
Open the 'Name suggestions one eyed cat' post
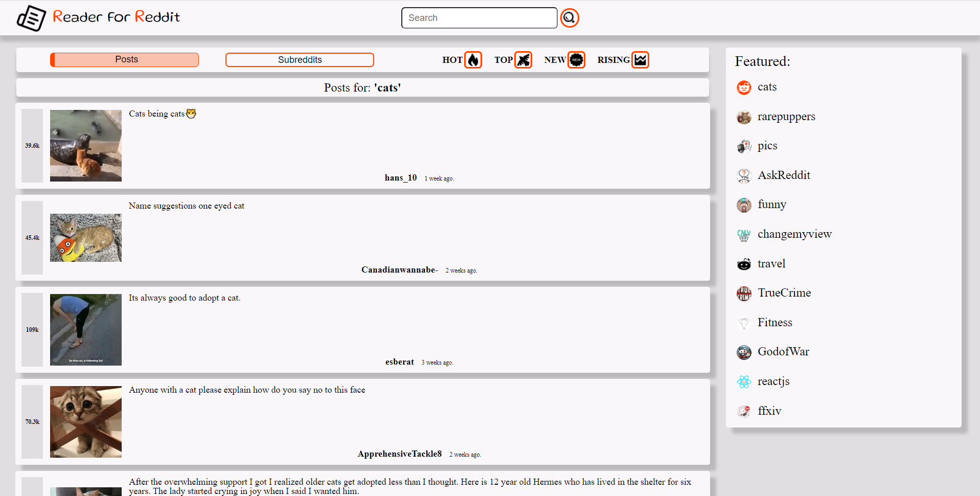pos(187,206)
